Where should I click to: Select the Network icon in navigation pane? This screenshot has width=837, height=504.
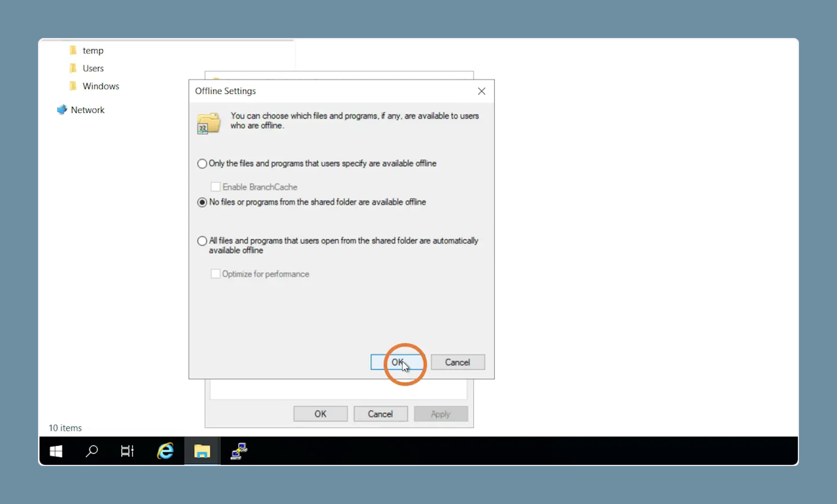click(x=62, y=110)
